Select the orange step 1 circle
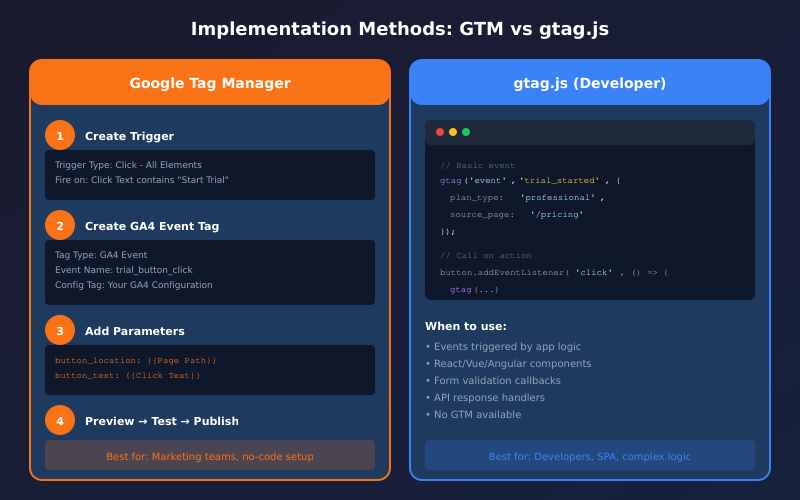The image size is (800, 500). pyautogui.click(x=60, y=135)
